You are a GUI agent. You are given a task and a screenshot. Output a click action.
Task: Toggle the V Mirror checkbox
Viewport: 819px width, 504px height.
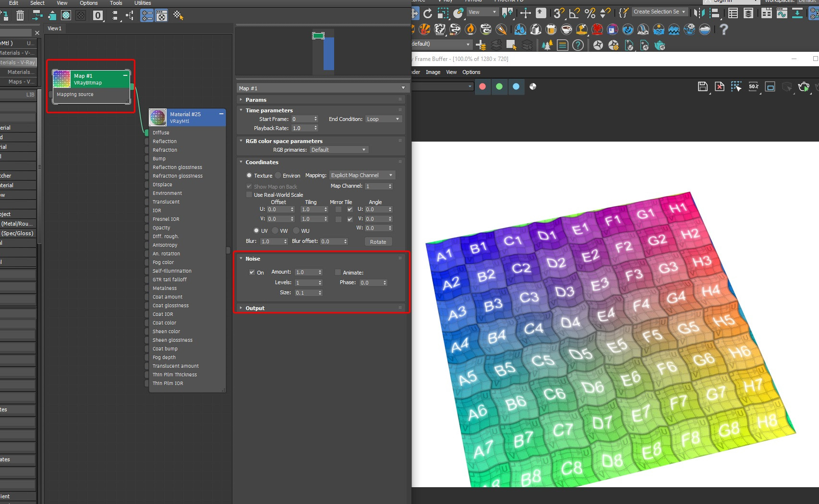pos(338,219)
